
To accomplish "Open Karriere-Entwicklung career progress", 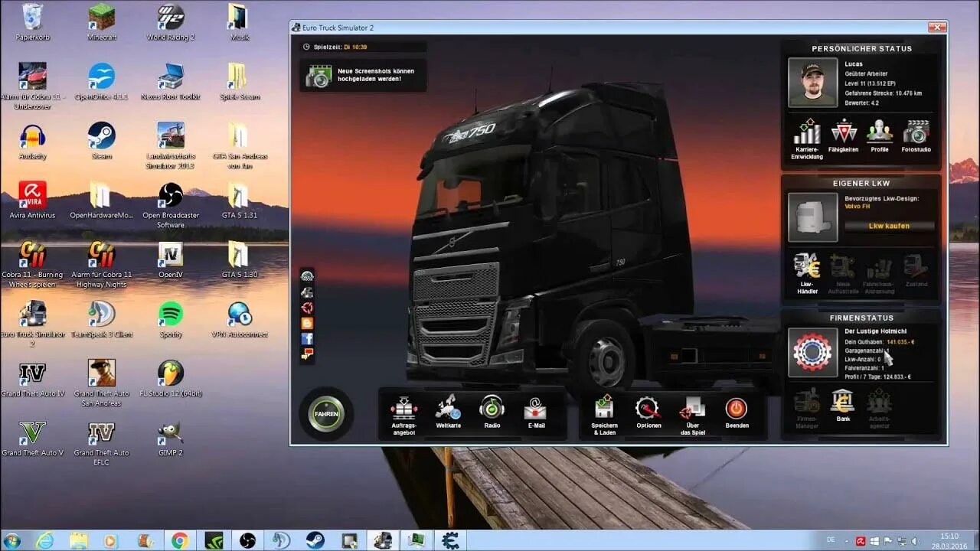I will tap(807, 139).
